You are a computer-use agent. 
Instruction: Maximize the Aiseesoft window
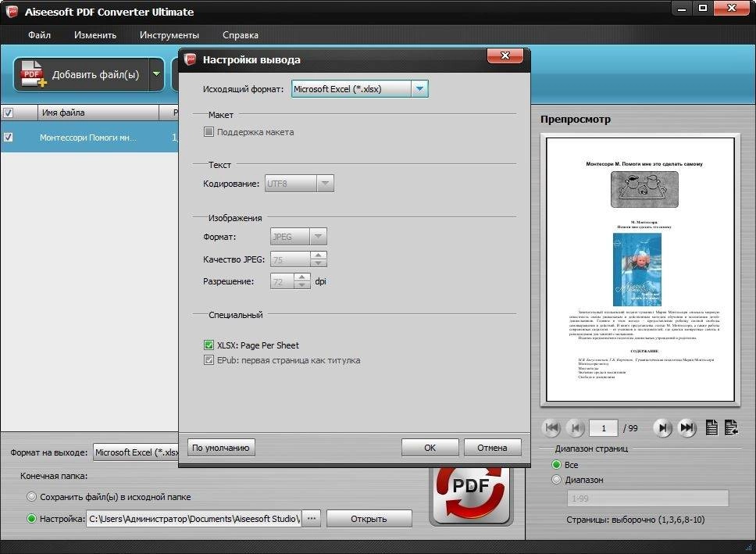(x=703, y=8)
